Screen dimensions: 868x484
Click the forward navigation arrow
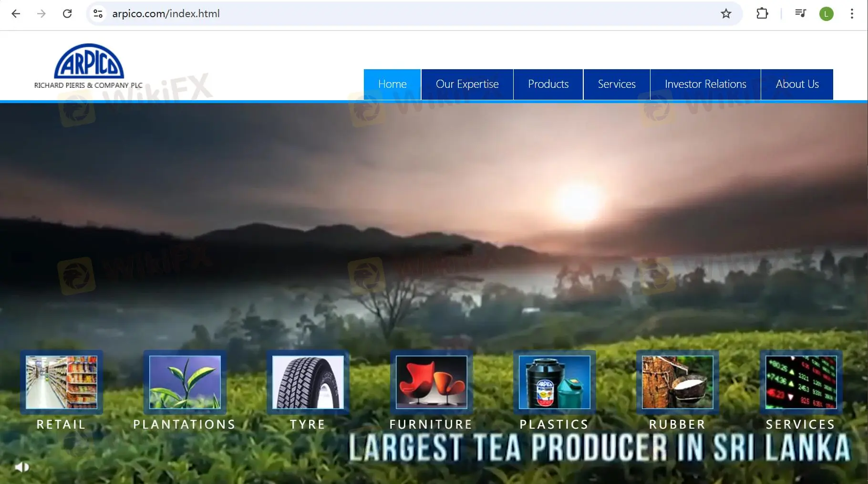click(41, 14)
